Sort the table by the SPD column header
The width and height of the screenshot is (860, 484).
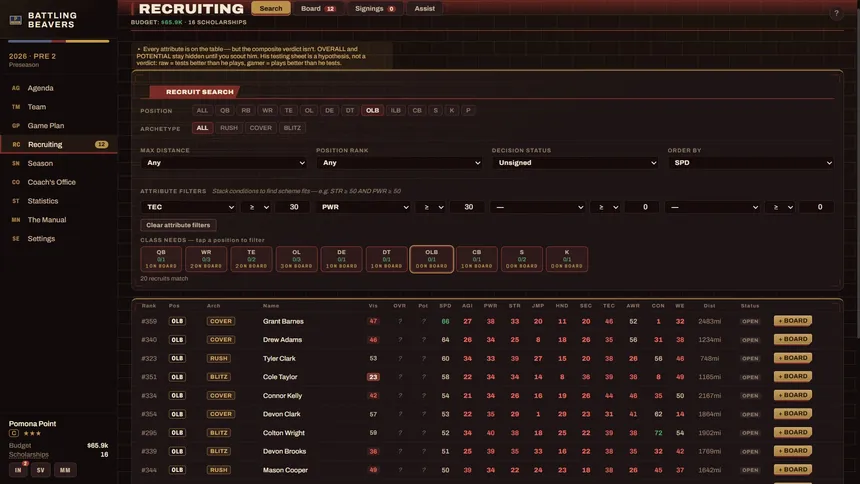point(445,306)
